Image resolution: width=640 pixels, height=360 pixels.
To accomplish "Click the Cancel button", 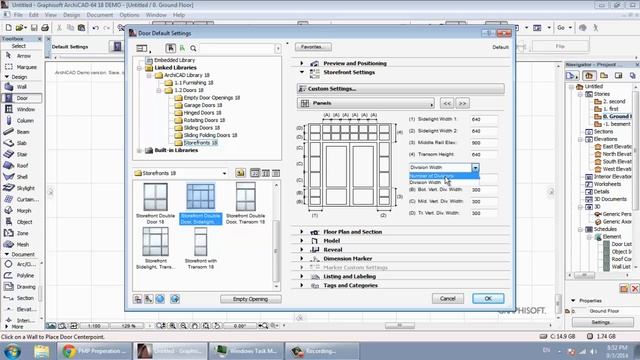I will 448,298.
